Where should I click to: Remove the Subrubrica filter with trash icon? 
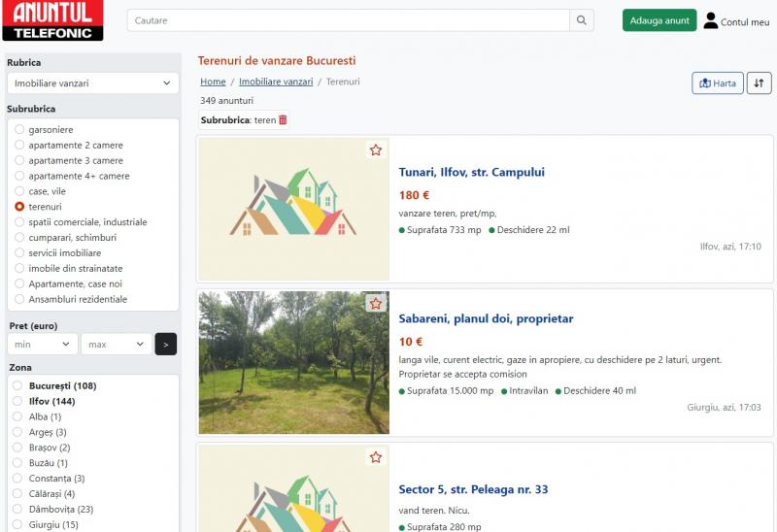click(x=283, y=119)
